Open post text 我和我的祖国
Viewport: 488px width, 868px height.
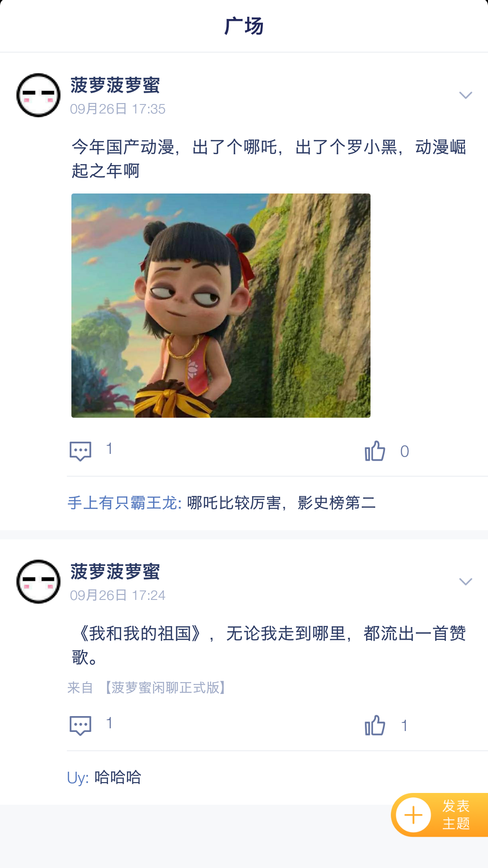(x=269, y=645)
